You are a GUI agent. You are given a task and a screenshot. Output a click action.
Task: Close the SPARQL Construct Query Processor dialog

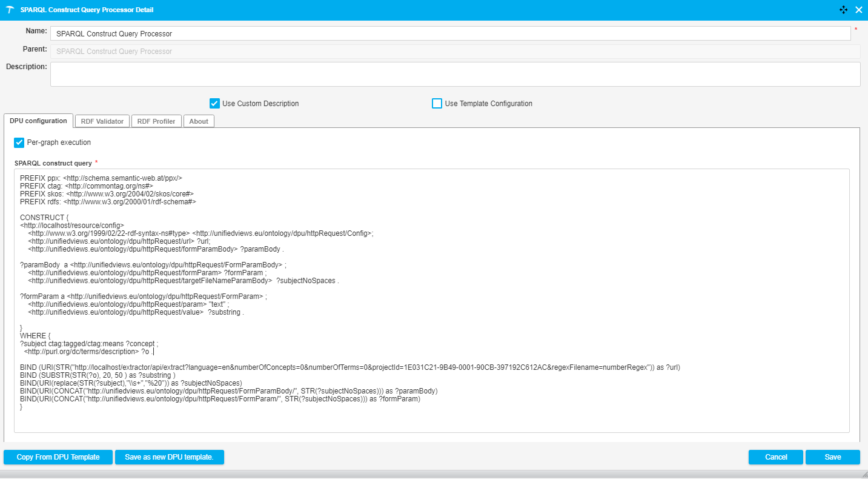click(858, 10)
